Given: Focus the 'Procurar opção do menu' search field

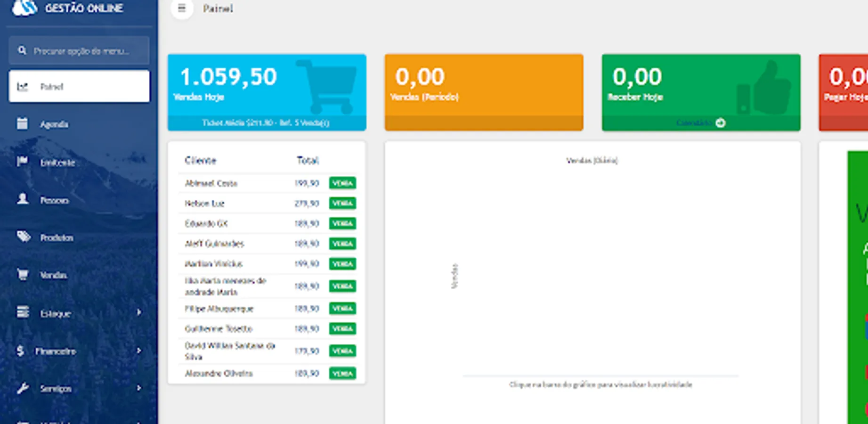Looking at the screenshot, I should [x=79, y=50].
